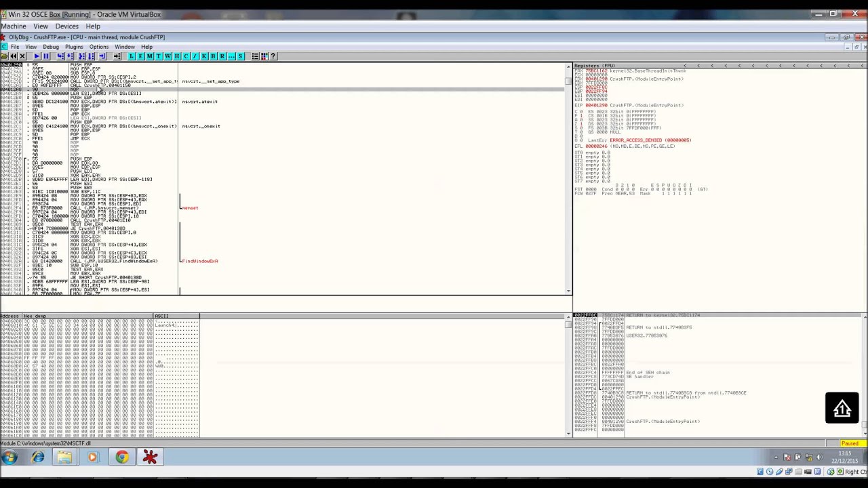The width and height of the screenshot is (868, 488).
Task: Show Breakpoints with B button
Action: click(x=213, y=56)
